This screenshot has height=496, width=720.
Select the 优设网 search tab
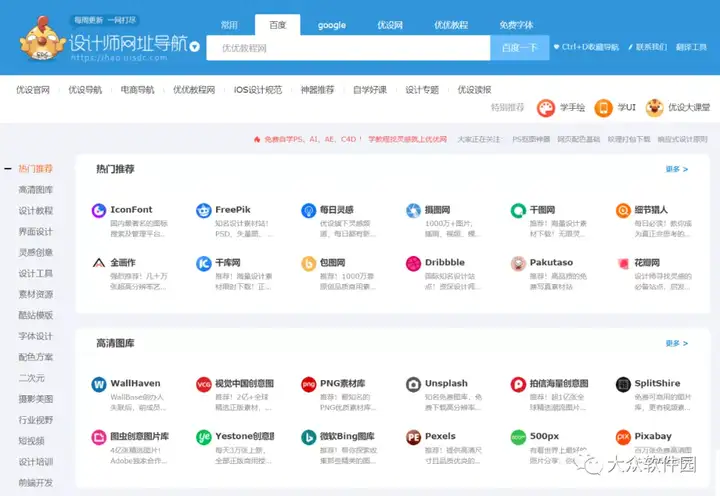click(x=390, y=25)
